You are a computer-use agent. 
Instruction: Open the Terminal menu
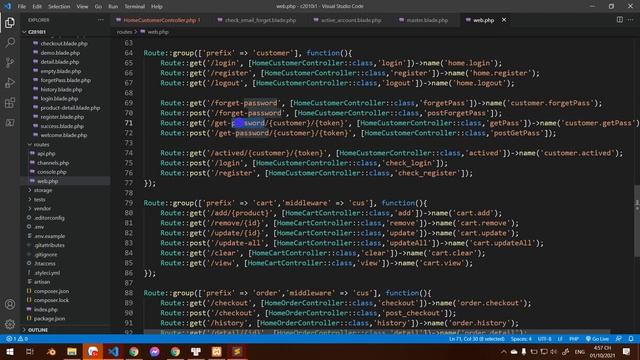click(134, 6)
